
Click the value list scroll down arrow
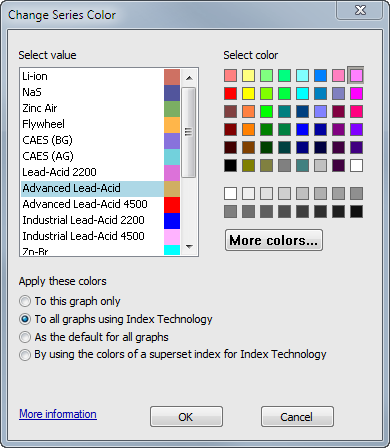coord(189,247)
